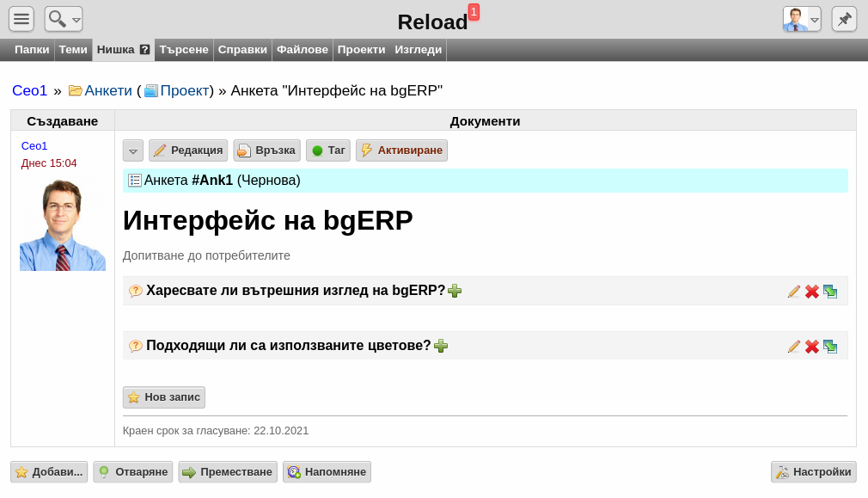Viewport: 868px width, 498px height.
Task: Click the Документи column header
Action: point(486,120)
